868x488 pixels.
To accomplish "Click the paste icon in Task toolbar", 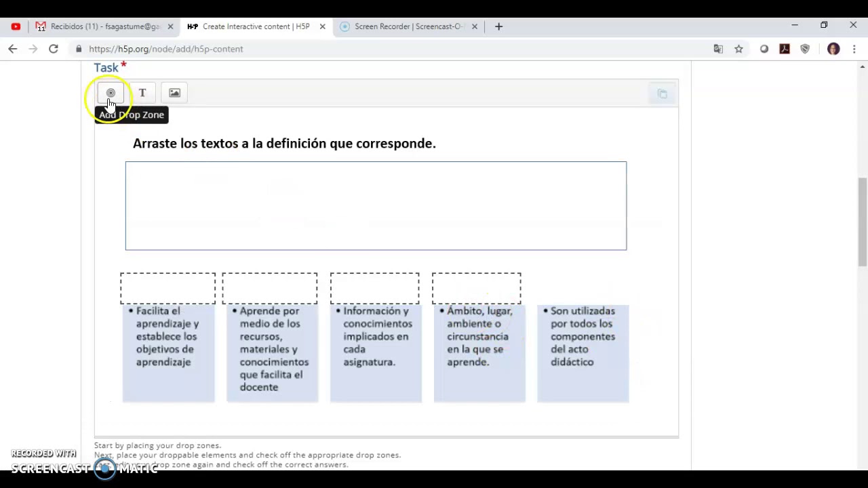I will (x=663, y=94).
